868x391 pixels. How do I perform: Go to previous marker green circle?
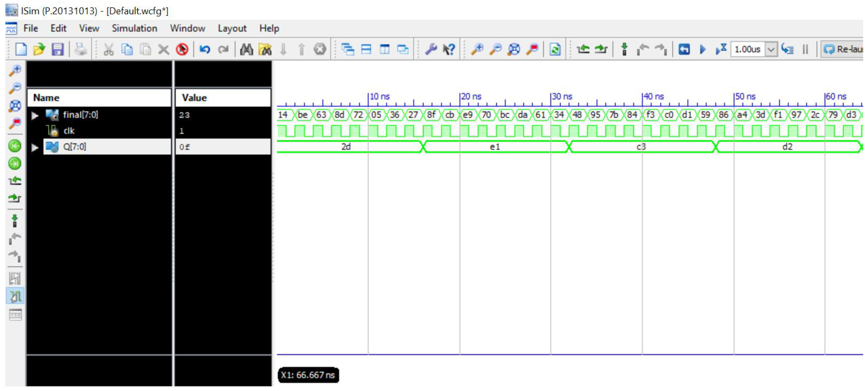(15, 146)
